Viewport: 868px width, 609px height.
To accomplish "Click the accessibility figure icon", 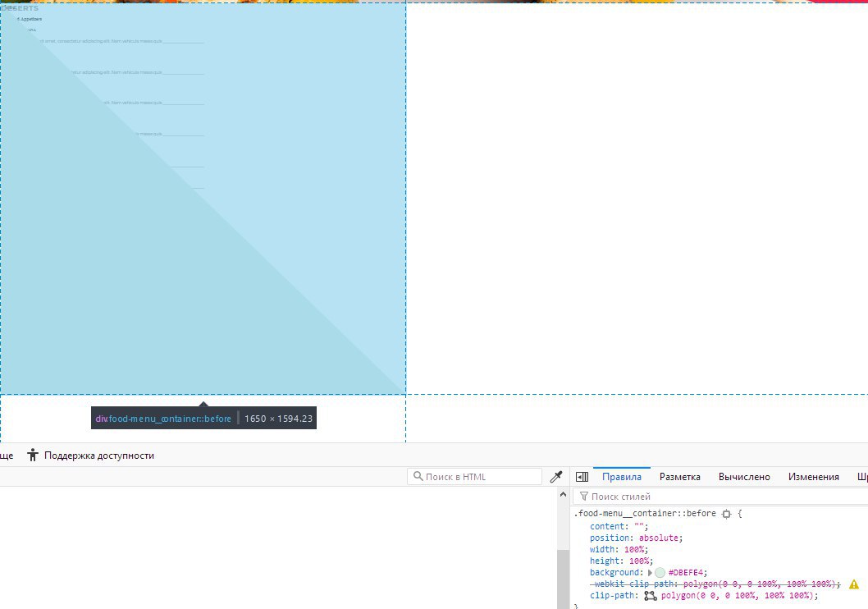I will point(33,455).
